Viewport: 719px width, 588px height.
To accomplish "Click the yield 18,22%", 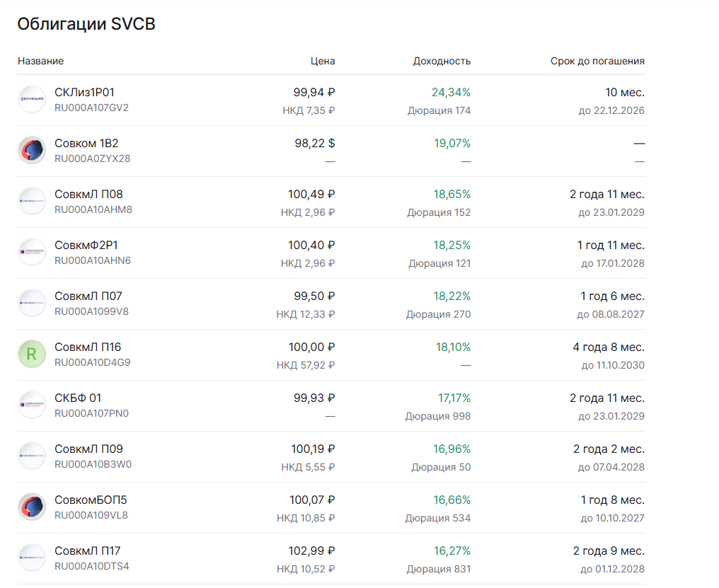I will 452,296.
